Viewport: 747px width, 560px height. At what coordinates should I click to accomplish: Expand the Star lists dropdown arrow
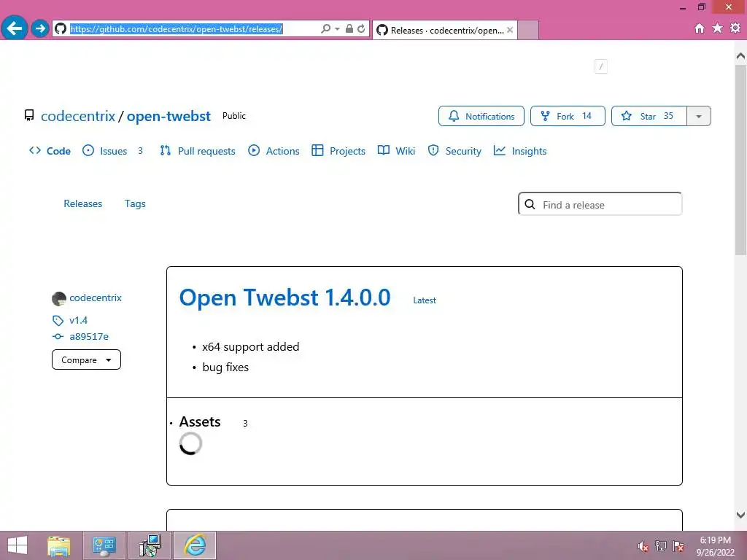coord(699,116)
